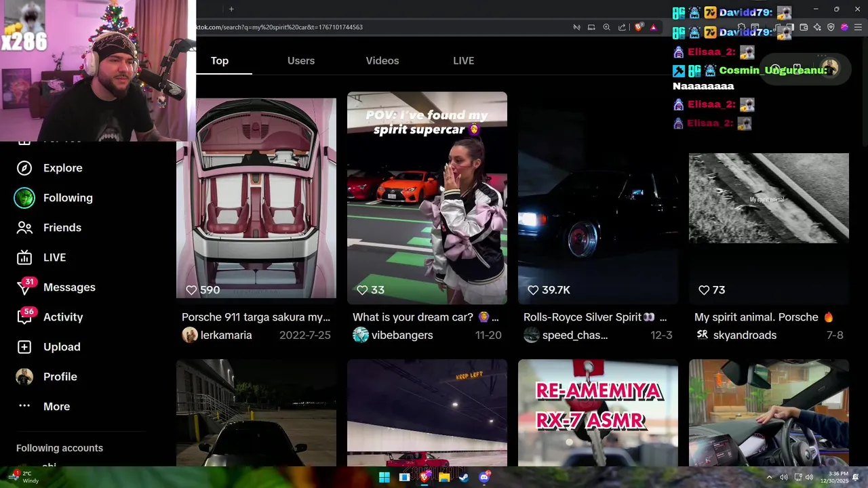Open the More three-dots icon

click(x=24, y=406)
